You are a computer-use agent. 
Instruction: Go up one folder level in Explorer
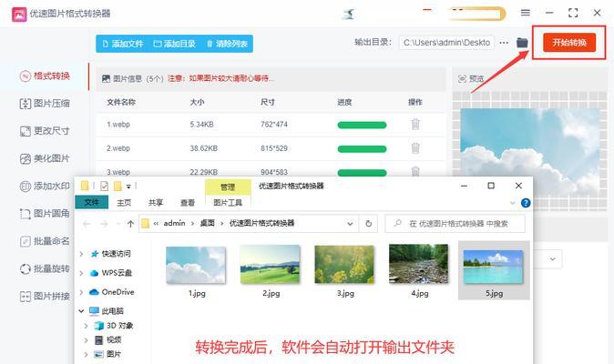[130, 224]
